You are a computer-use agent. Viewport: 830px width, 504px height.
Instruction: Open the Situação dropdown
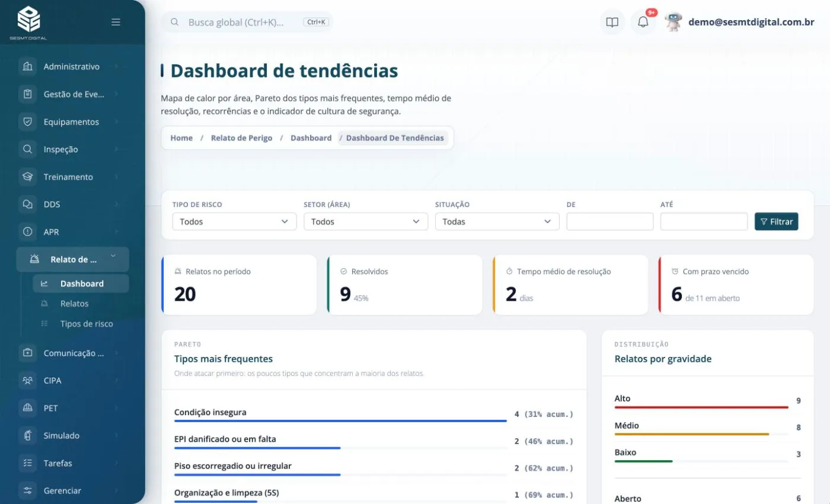click(x=497, y=222)
